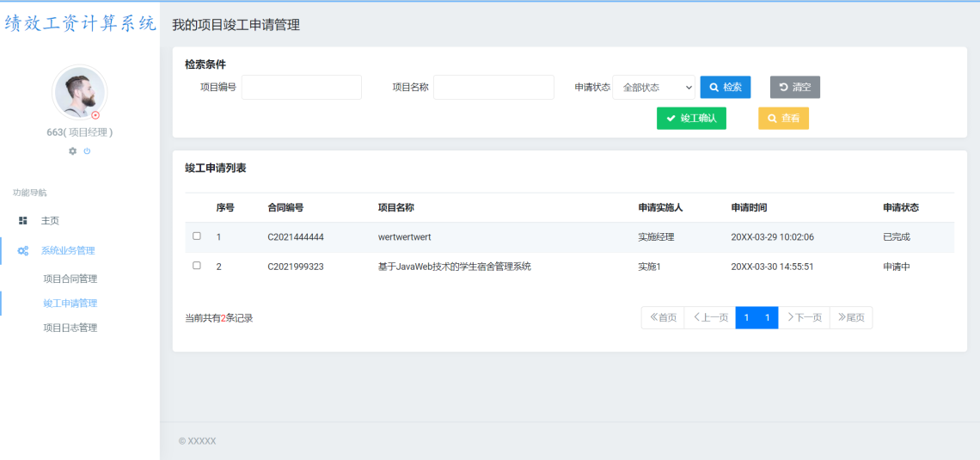
Task: Select 竣工申请管理 in sidebar
Action: pyautogui.click(x=70, y=304)
